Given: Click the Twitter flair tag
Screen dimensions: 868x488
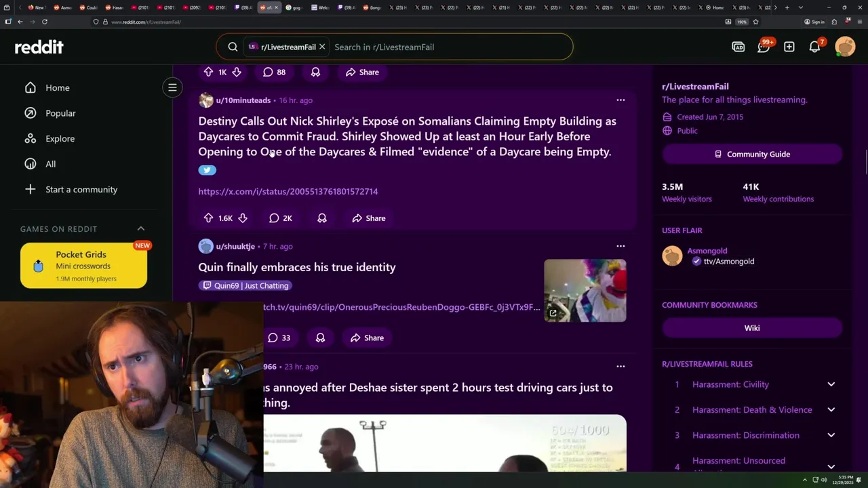Looking at the screenshot, I should tap(208, 170).
